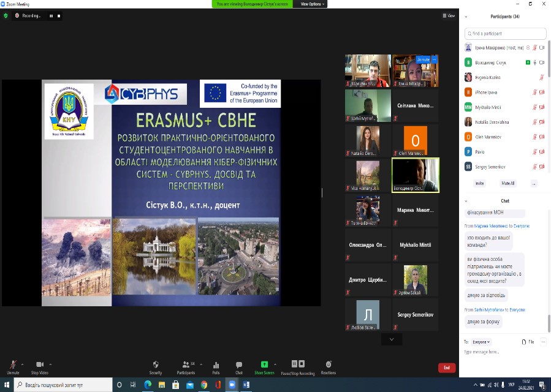Viewport: 551px width, 392px height.
Task: Click the Invite button
Action: click(x=480, y=183)
